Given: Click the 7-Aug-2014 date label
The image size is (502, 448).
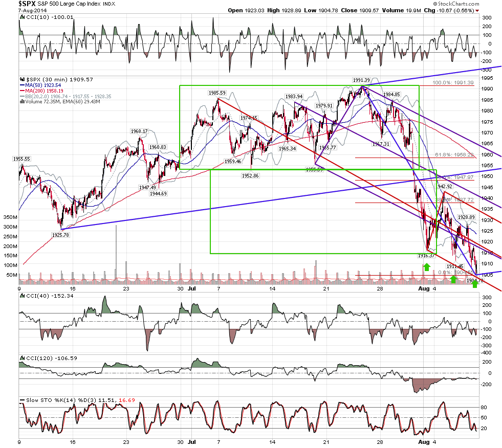Looking at the screenshot, I should tap(32, 11).
